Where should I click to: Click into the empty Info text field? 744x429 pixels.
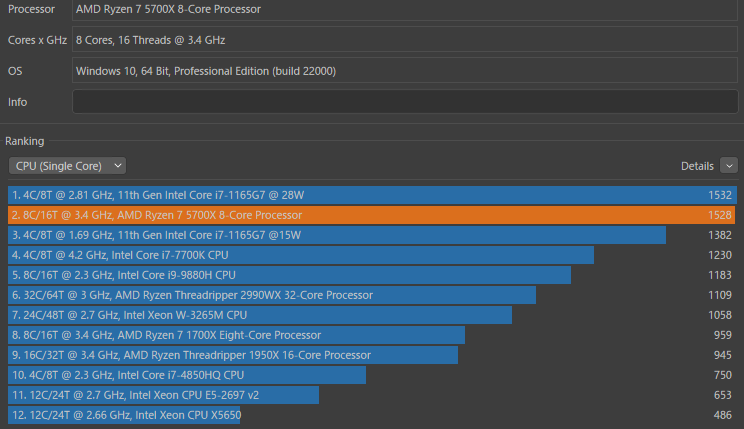[405, 102]
